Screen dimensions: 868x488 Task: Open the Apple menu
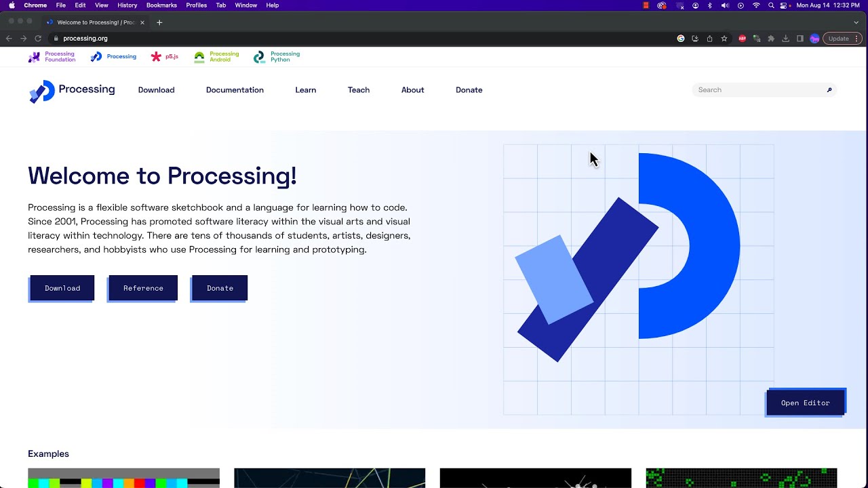pyautogui.click(x=12, y=5)
